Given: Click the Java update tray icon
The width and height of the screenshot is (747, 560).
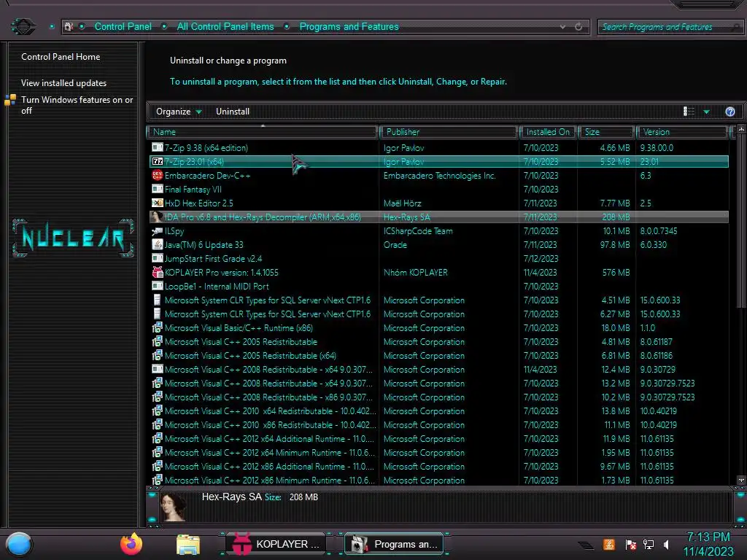Looking at the screenshot, I should (609, 544).
